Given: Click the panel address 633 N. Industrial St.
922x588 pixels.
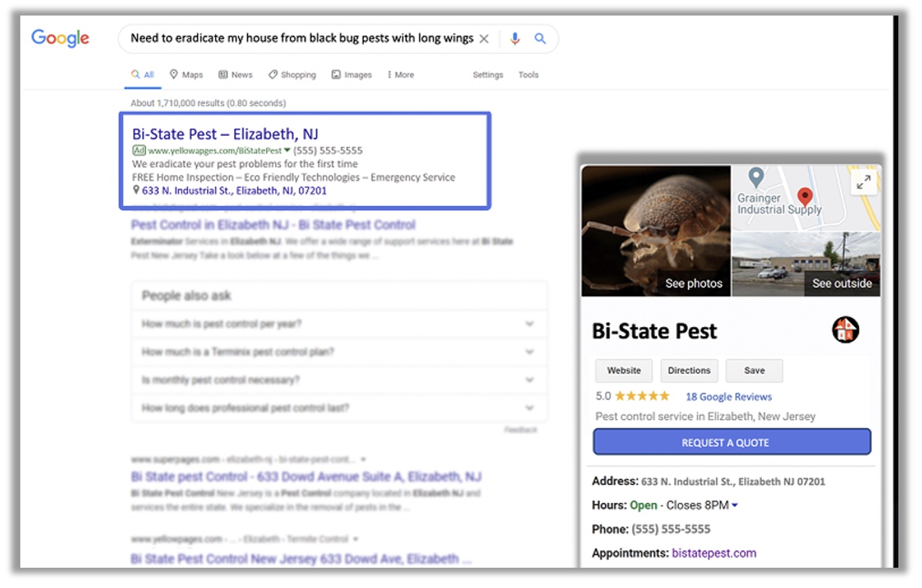Looking at the screenshot, I should click(x=733, y=482).
